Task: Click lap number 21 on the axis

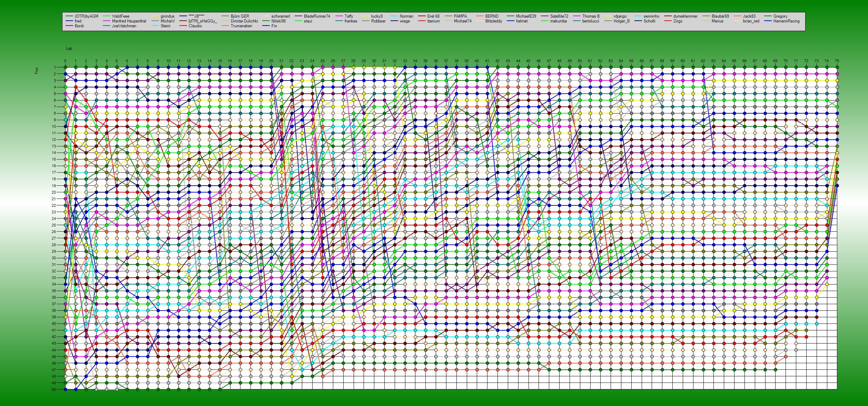Action: click(281, 61)
